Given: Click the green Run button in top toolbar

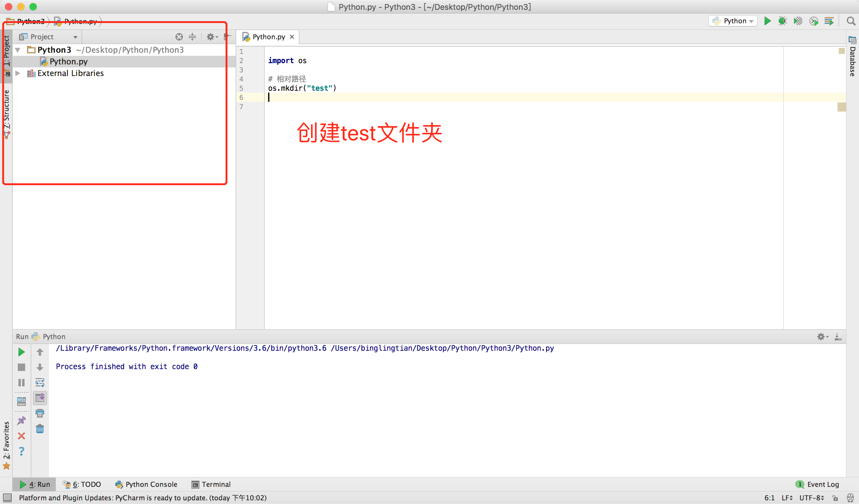Looking at the screenshot, I should [767, 21].
